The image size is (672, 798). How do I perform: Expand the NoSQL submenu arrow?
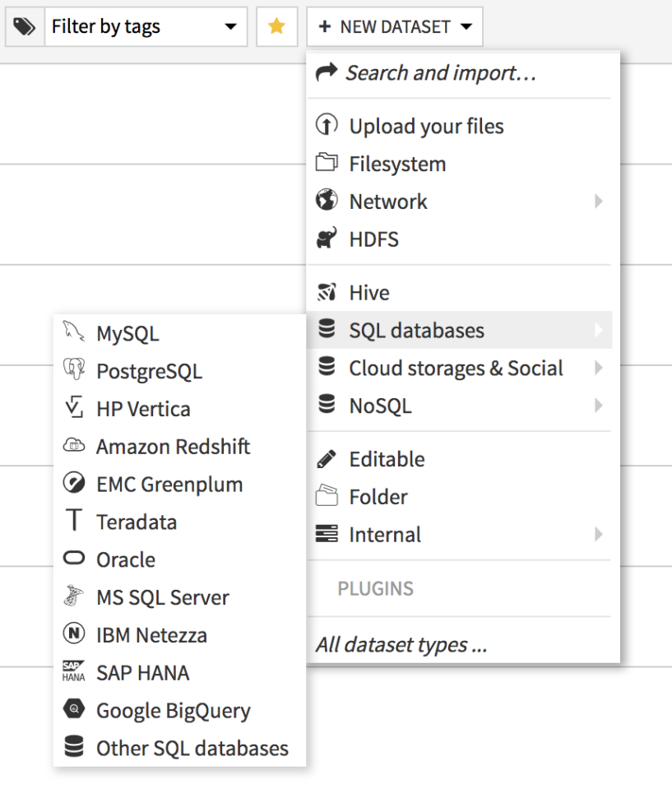pos(599,406)
